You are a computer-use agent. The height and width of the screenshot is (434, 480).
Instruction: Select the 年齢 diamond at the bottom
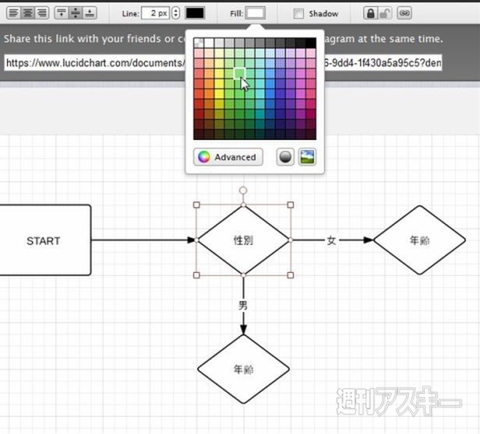point(243,369)
